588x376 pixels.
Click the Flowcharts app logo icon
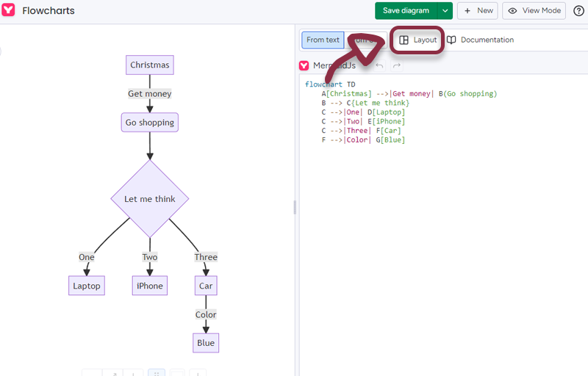coord(9,10)
